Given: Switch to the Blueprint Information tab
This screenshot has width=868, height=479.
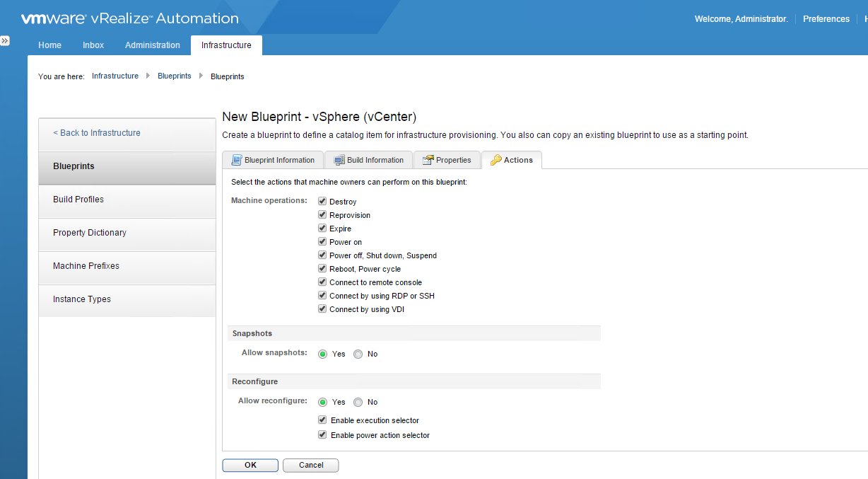Looking at the screenshot, I should tap(273, 160).
